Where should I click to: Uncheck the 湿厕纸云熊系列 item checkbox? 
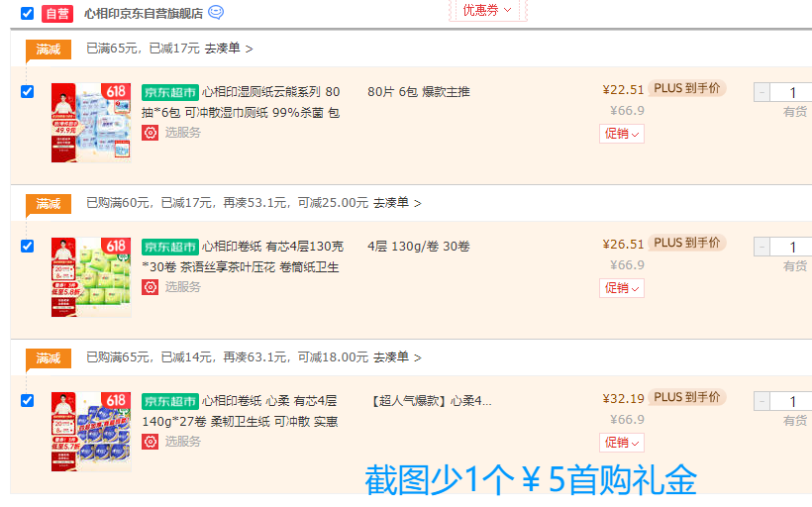tap(27, 92)
